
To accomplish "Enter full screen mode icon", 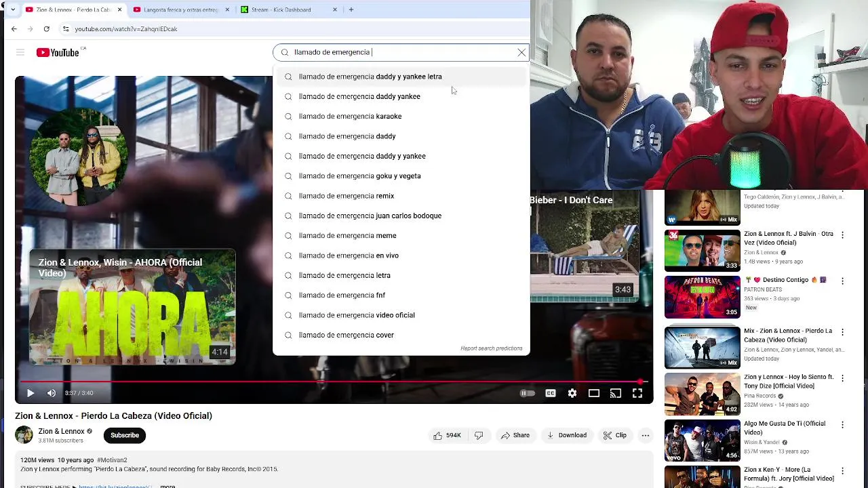I will coord(637,393).
